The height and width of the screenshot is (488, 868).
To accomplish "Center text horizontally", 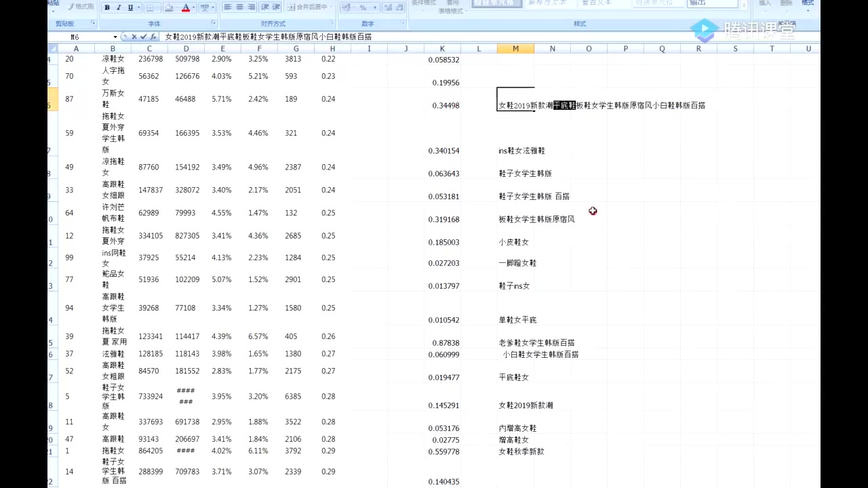I will point(240,7).
